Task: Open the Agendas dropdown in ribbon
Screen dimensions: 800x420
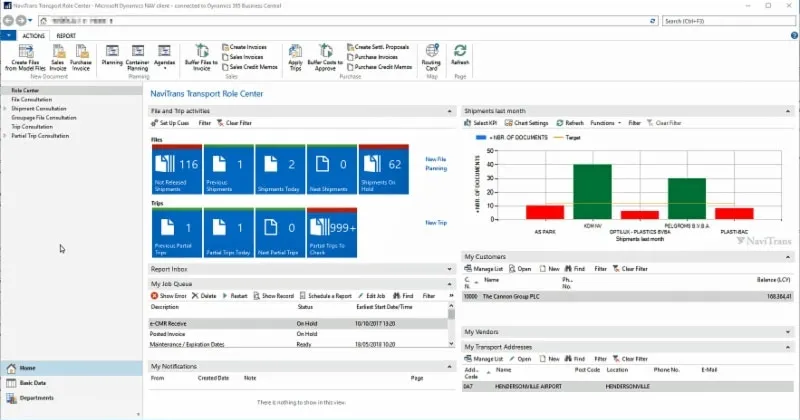Action: coord(164,56)
